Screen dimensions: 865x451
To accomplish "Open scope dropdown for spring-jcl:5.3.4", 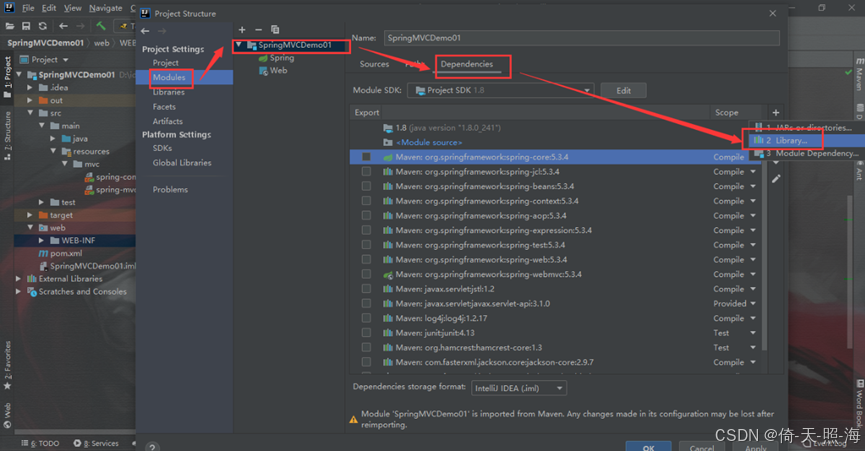I will 754,171.
